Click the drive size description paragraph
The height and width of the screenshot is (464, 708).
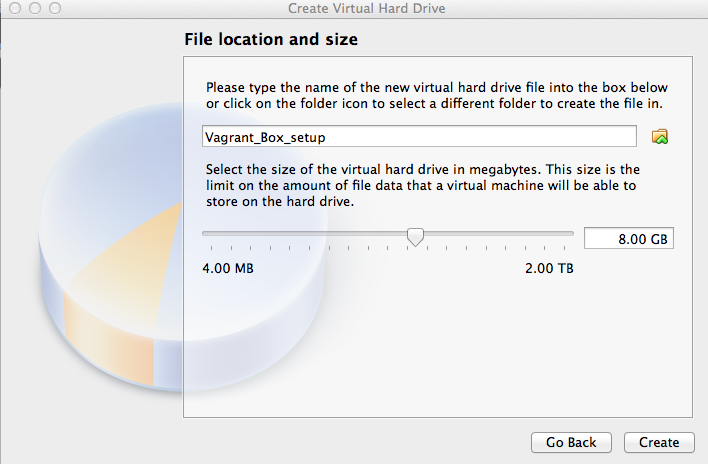point(423,186)
